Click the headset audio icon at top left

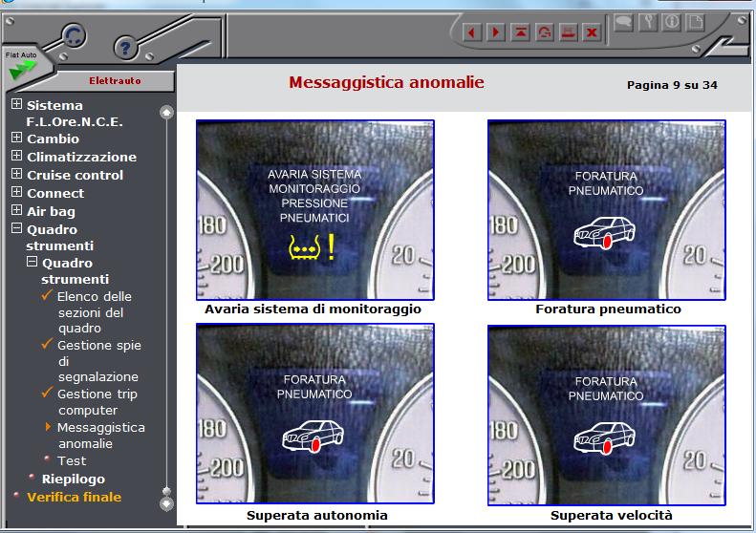tap(74, 36)
